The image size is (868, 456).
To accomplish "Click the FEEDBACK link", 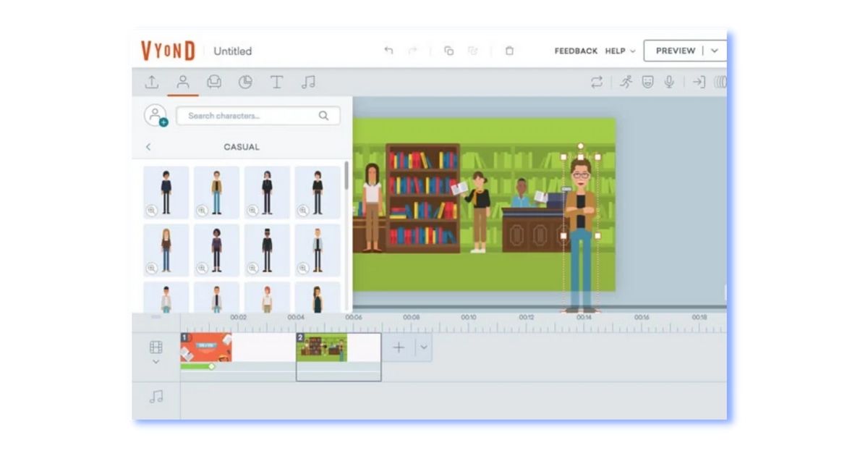I will click(576, 51).
